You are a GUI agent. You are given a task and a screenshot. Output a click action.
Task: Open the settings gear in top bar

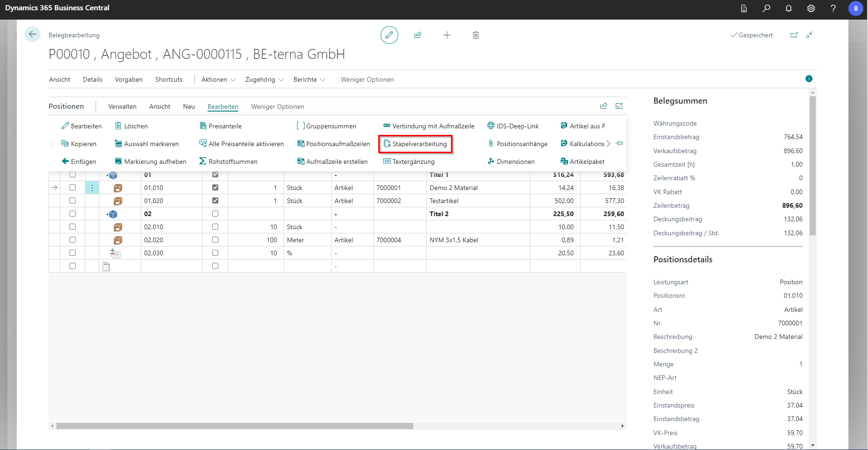811,8
